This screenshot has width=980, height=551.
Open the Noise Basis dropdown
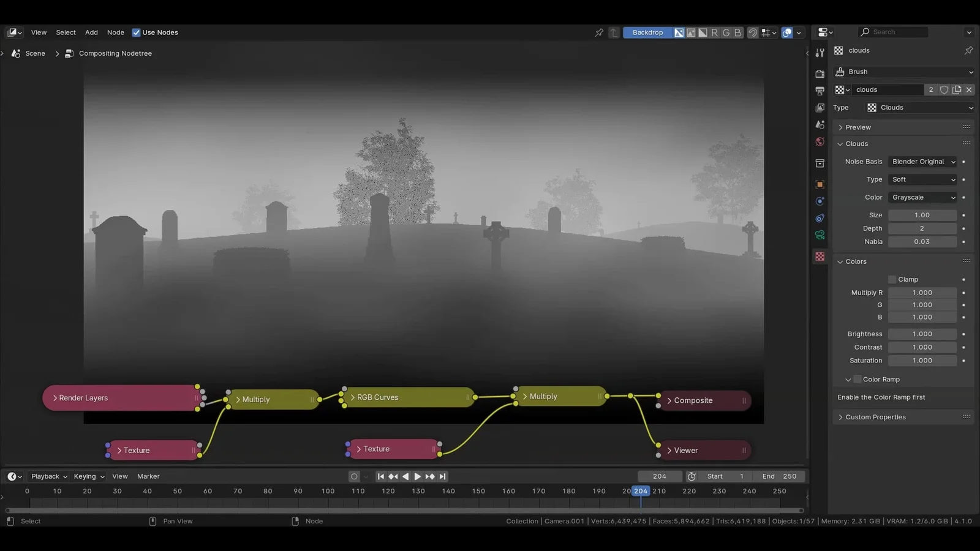click(x=922, y=162)
